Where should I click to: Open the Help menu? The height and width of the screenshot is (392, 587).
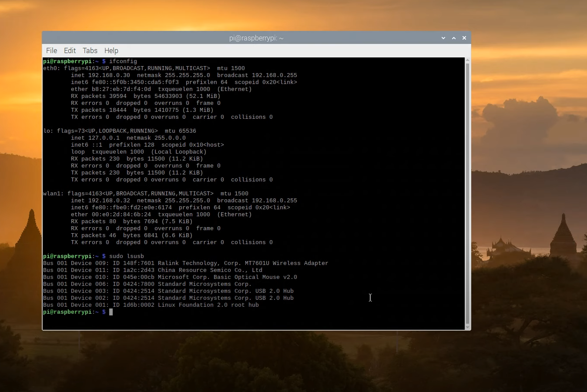tap(111, 50)
